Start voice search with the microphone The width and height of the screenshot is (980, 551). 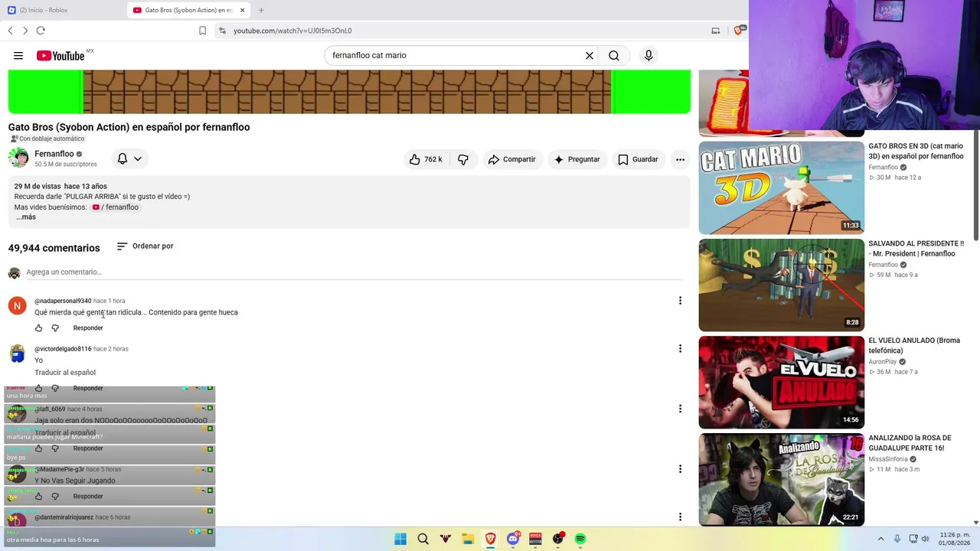(648, 55)
